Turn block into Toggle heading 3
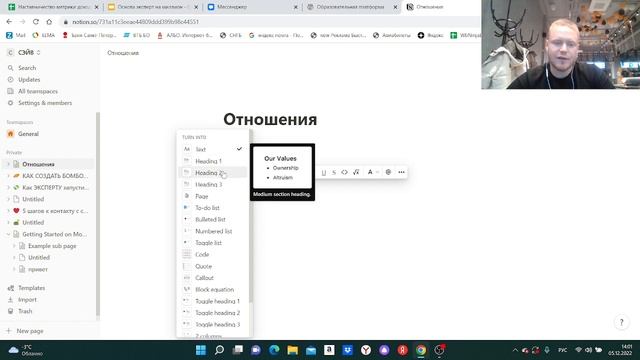 [x=213, y=324]
